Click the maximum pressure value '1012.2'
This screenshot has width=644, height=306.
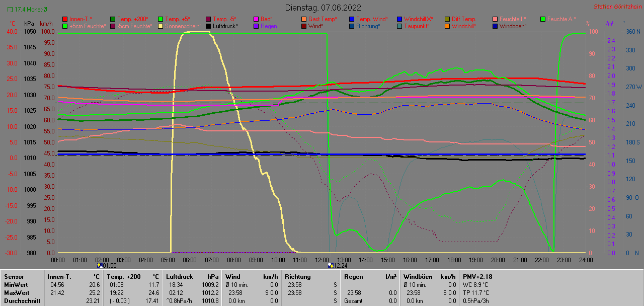[x=210, y=293]
